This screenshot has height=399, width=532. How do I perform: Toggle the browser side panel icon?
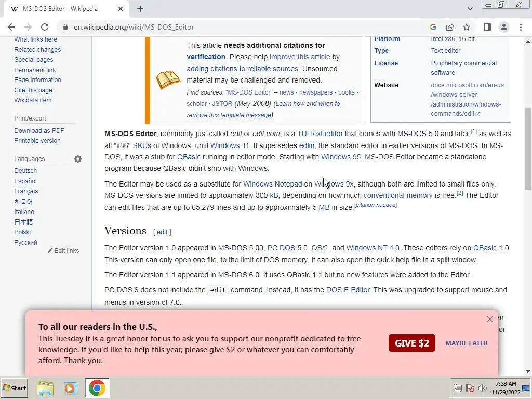point(487,27)
